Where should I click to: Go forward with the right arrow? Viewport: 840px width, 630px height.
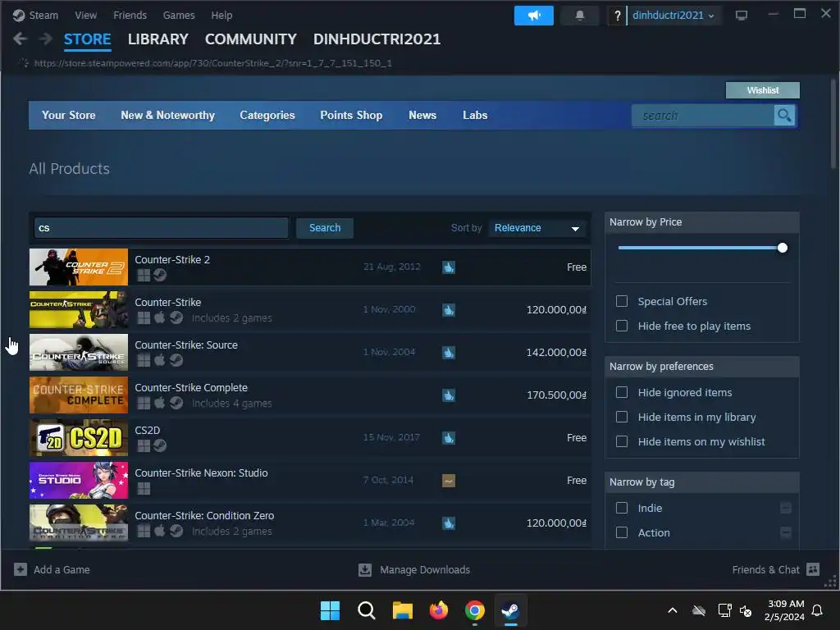coord(46,39)
